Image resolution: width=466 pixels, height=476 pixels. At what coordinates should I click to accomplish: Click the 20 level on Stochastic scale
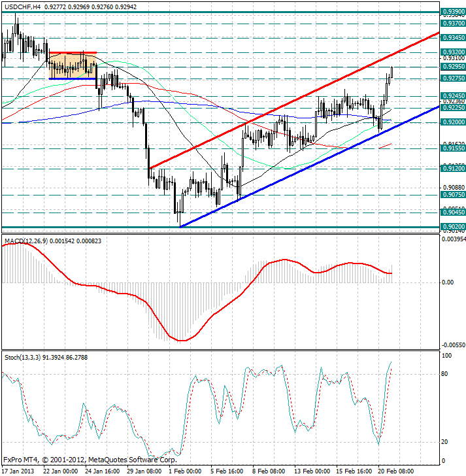444,442
